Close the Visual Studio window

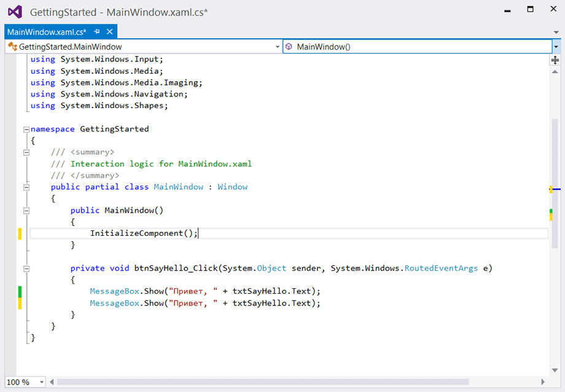tap(553, 9)
